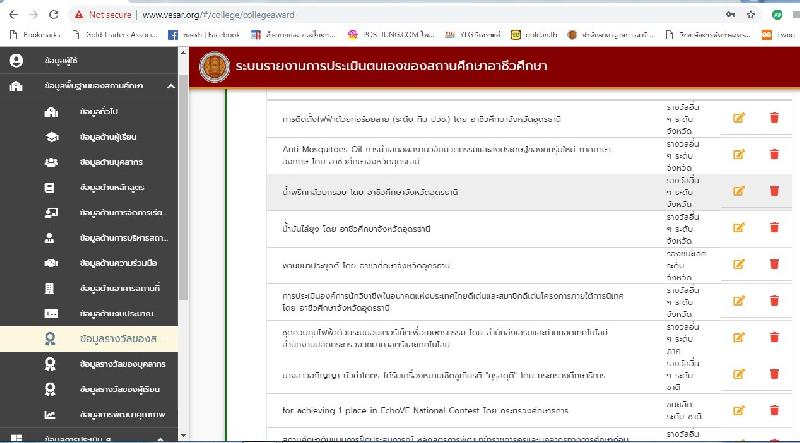This screenshot has width=800, height=443.
Task: Open ข้อมูลด้านการบริหารสถา... sidebar item
Action: (x=89, y=238)
